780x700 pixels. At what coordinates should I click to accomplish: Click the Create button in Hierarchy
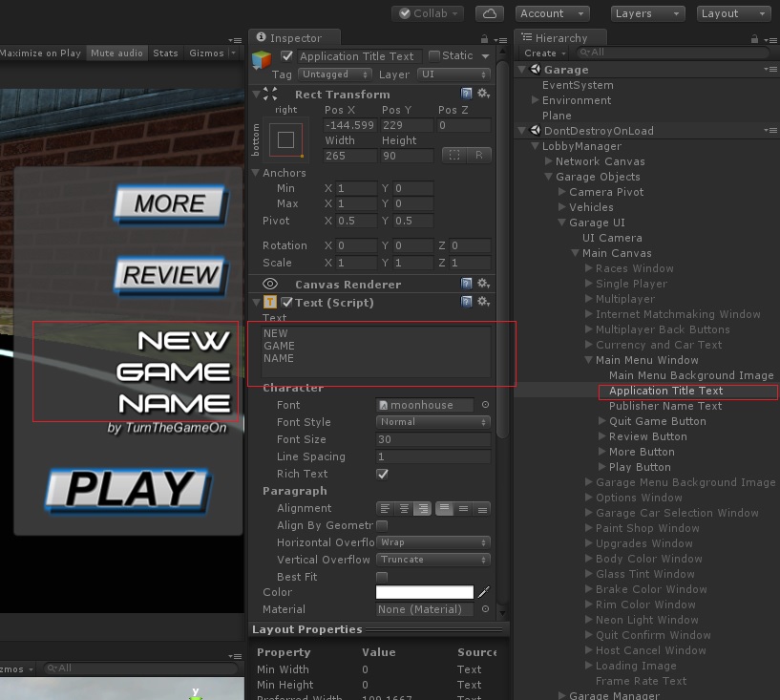pos(541,53)
